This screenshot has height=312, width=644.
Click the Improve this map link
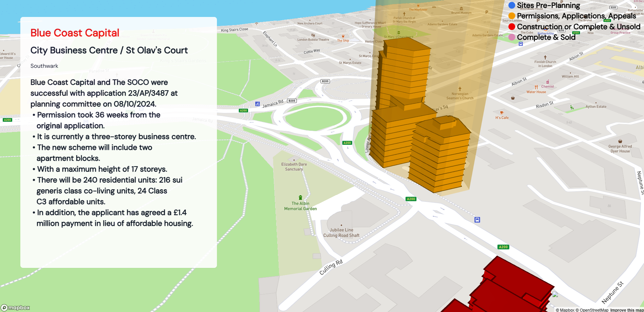[x=627, y=310]
